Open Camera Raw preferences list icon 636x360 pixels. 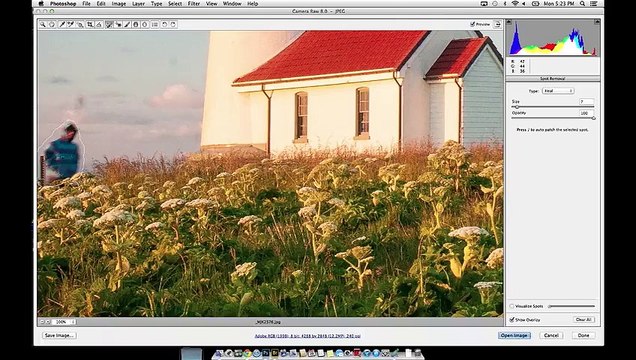point(155,25)
